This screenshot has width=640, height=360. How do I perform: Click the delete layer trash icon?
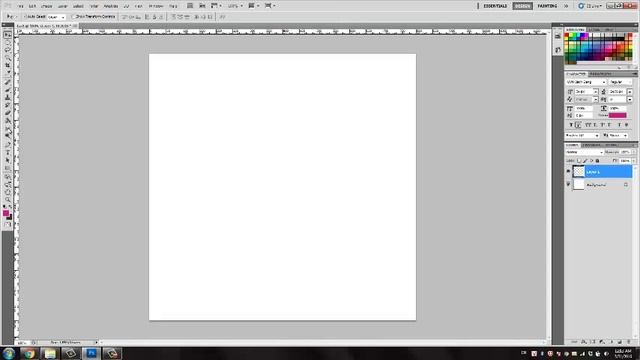(629, 342)
